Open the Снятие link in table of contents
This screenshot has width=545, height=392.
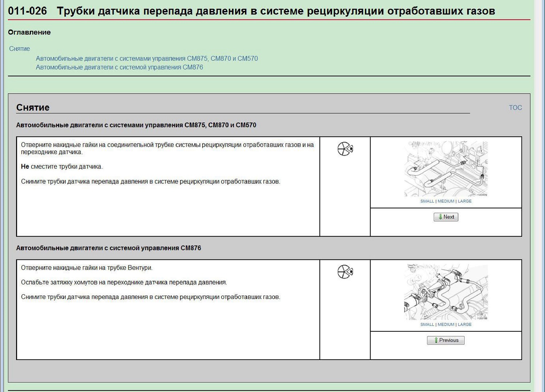tap(20, 49)
